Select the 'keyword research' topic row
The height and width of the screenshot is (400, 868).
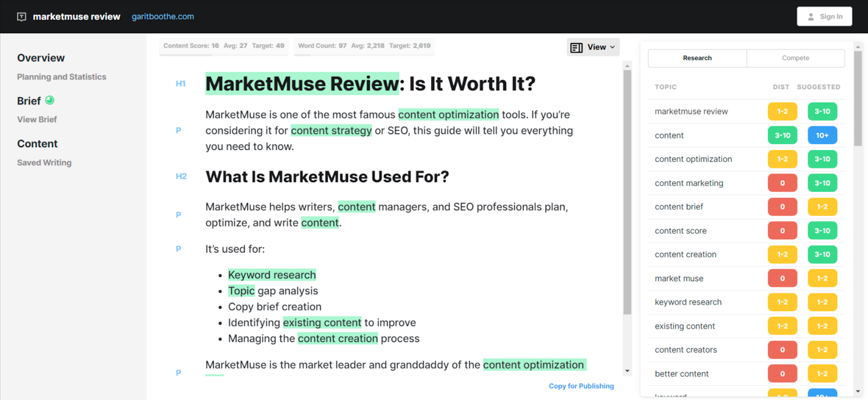(x=746, y=302)
